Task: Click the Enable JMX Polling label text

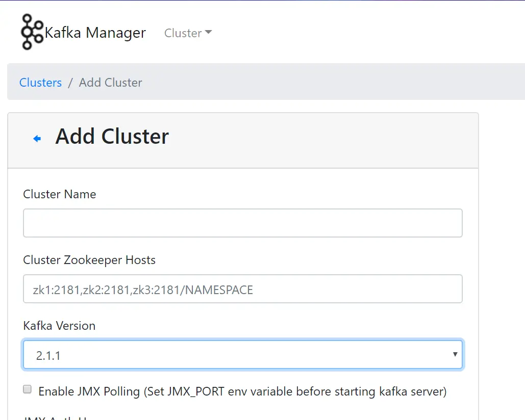Action: click(242, 391)
